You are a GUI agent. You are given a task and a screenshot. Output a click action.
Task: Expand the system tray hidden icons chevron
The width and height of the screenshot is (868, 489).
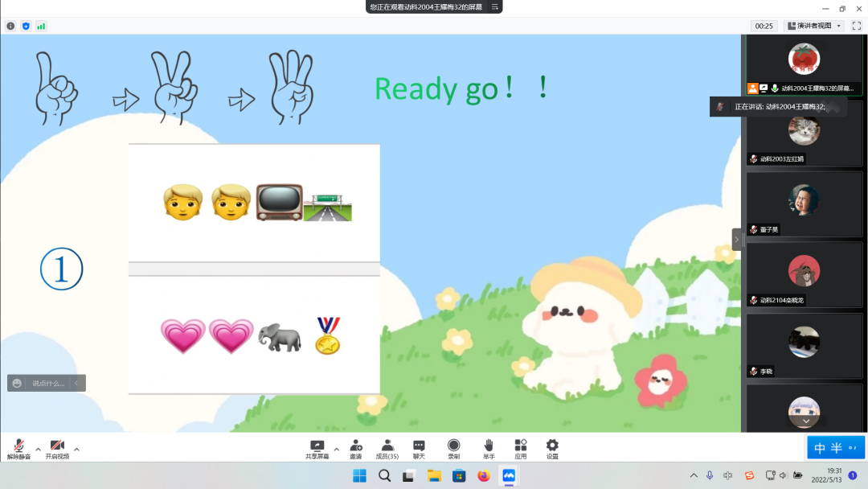(x=694, y=475)
